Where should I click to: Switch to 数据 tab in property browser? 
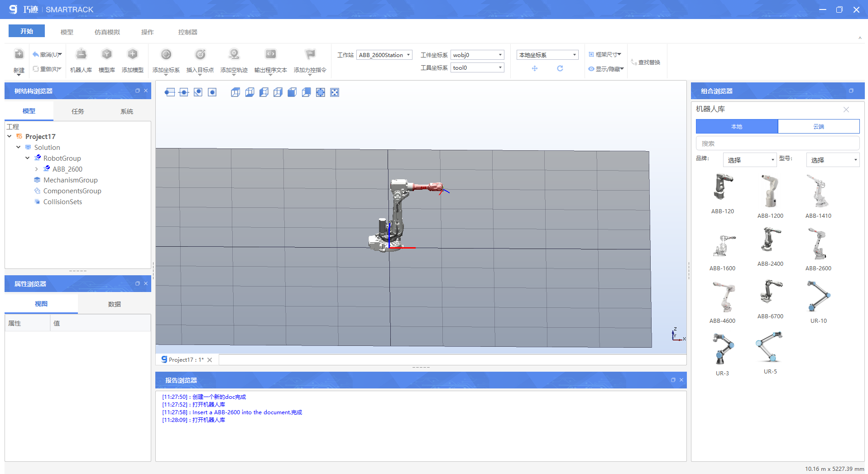[x=115, y=304]
